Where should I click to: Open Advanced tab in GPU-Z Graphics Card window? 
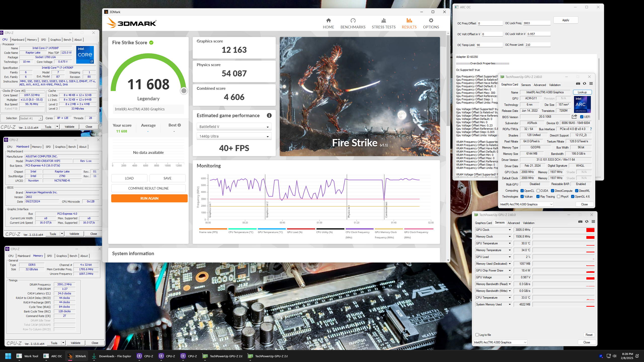coord(540,85)
